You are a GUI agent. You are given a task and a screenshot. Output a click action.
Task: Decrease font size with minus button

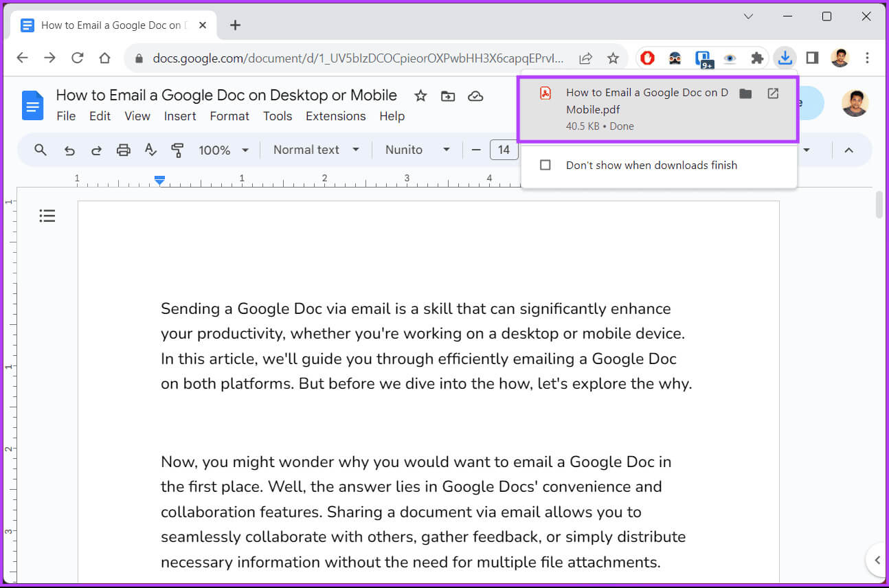point(476,150)
